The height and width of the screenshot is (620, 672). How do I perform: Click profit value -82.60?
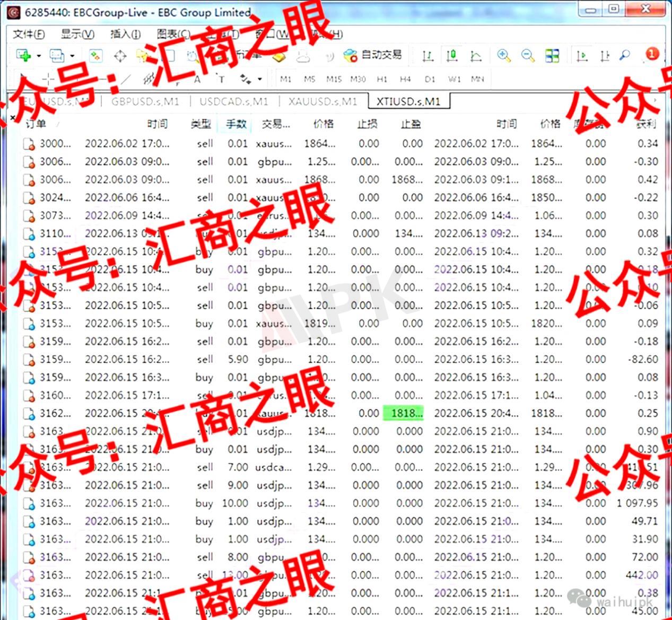click(643, 360)
